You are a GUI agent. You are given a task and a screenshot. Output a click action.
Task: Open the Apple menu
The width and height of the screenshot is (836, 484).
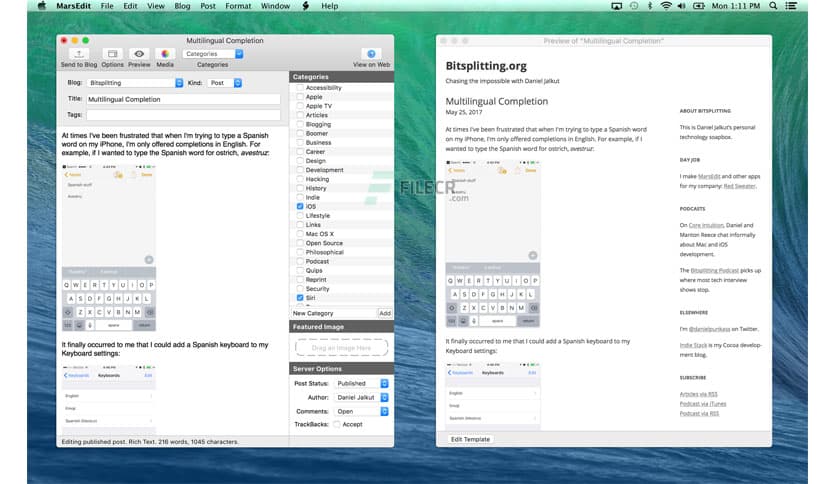(x=42, y=6)
